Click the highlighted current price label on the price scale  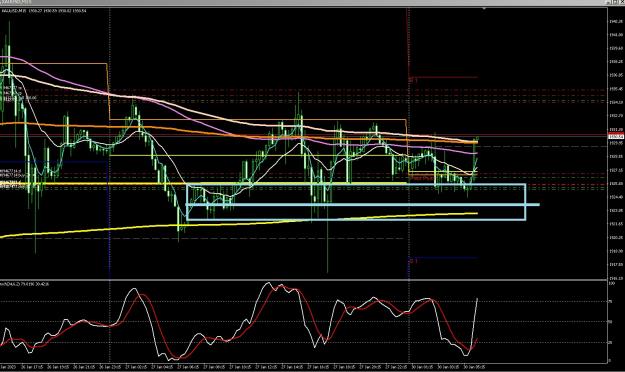[615, 137]
